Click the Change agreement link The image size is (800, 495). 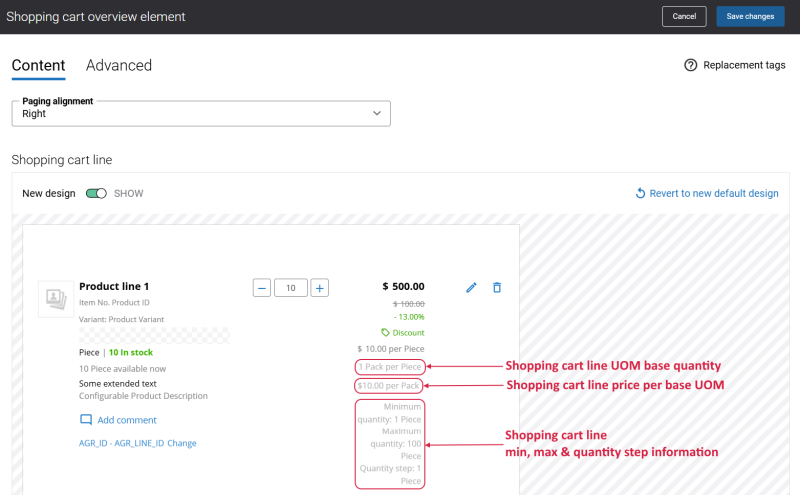point(181,443)
